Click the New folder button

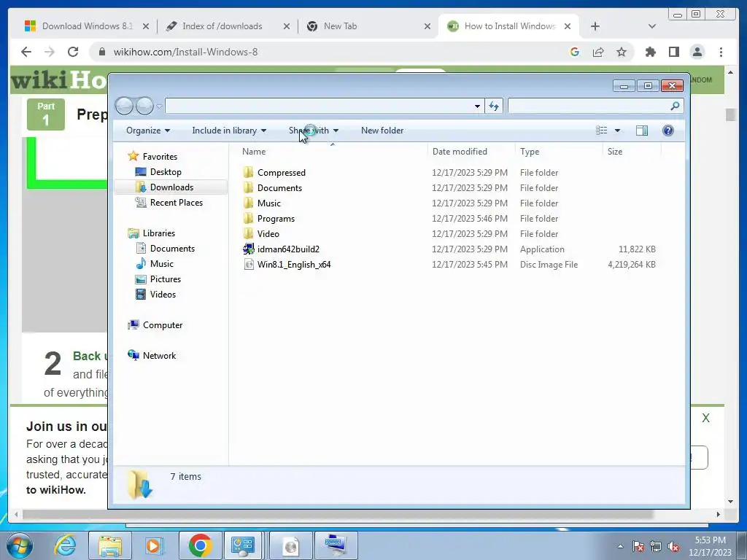point(382,131)
